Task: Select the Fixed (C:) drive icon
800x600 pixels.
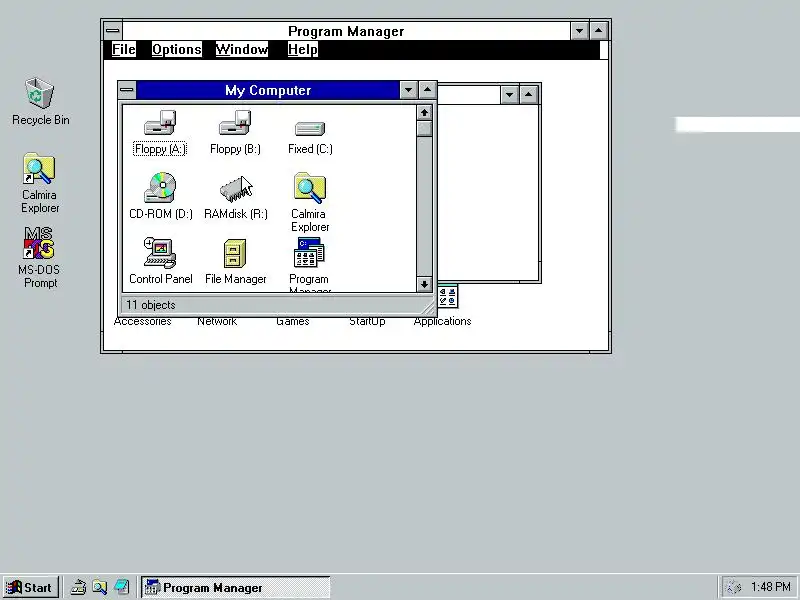Action: tap(310, 128)
